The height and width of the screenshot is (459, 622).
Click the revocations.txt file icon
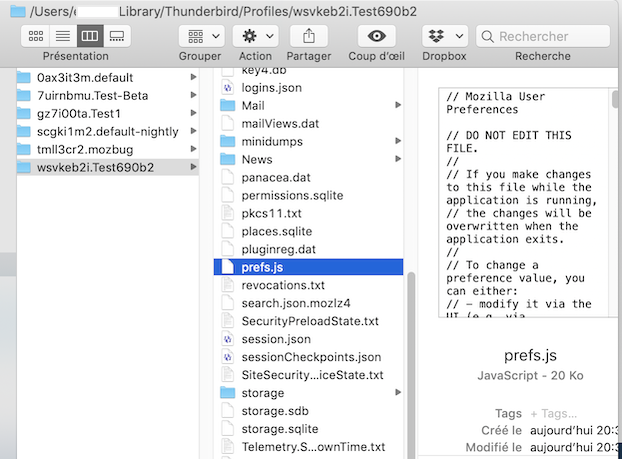(227, 285)
